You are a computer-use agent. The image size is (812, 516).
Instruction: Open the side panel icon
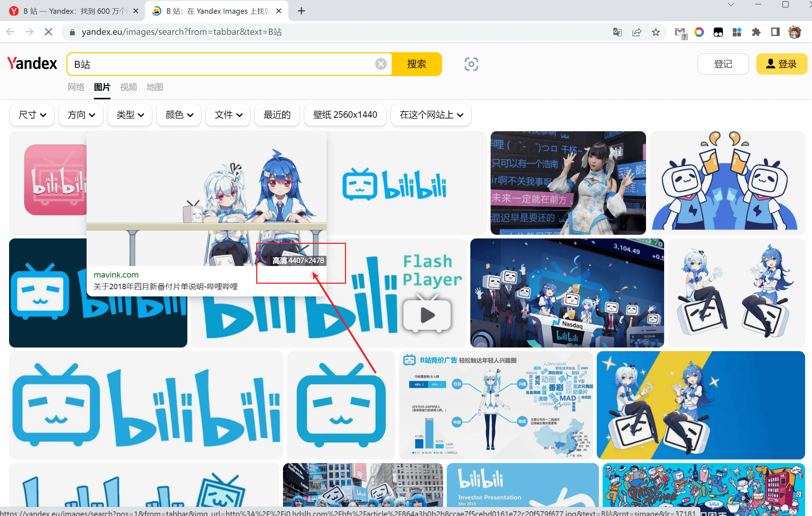tap(775, 32)
